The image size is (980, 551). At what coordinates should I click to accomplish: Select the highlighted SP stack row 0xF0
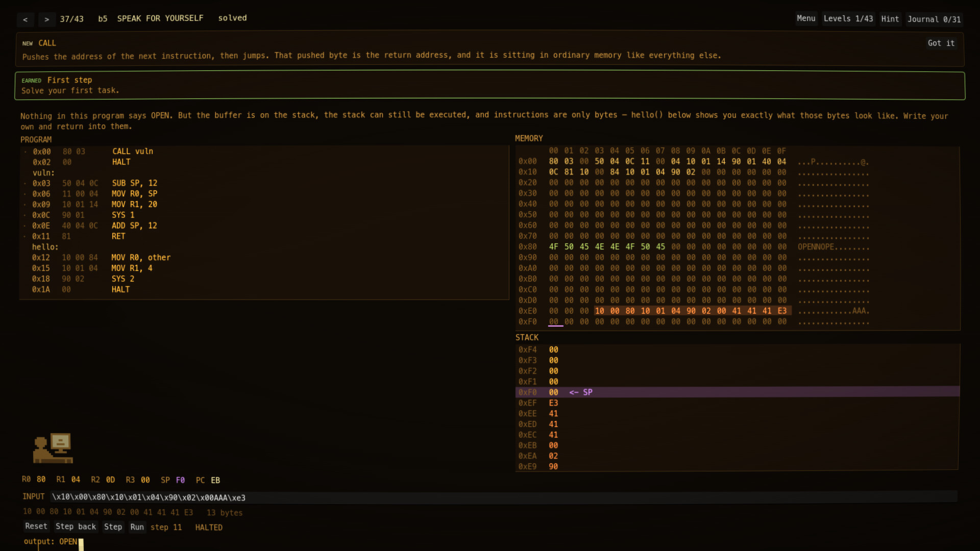pos(738,392)
